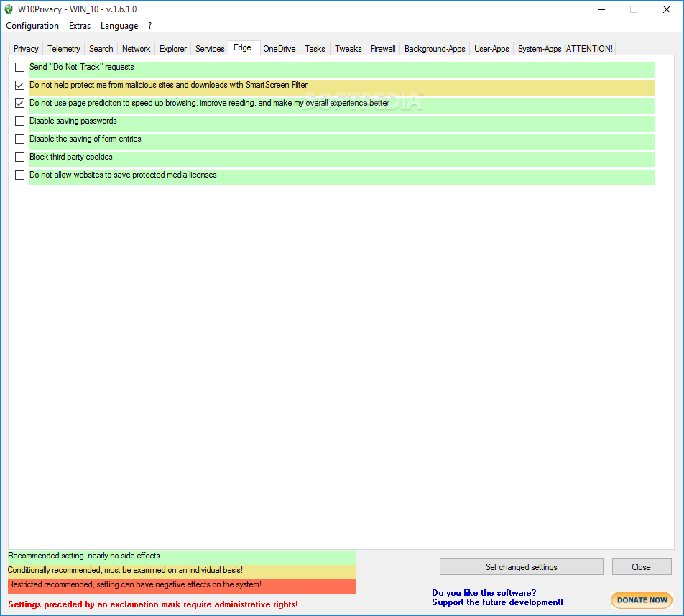This screenshot has width=684, height=616.
Task: Check Do not allow websites to save media licenses
Action: pyautogui.click(x=19, y=175)
